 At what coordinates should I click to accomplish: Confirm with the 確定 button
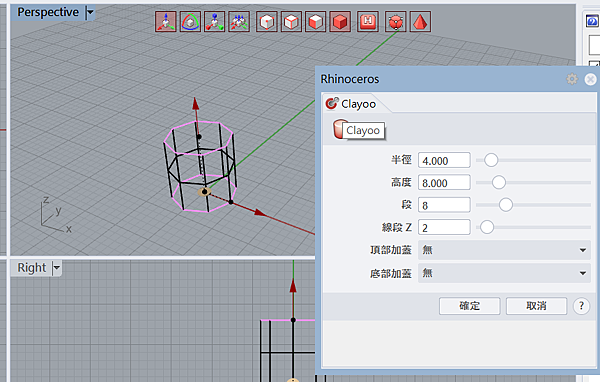coord(470,306)
